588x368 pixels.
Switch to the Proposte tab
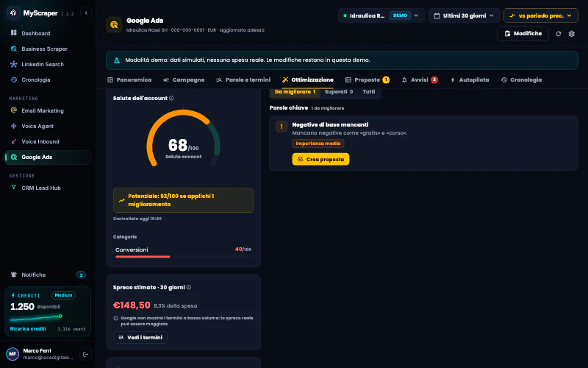click(367, 79)
